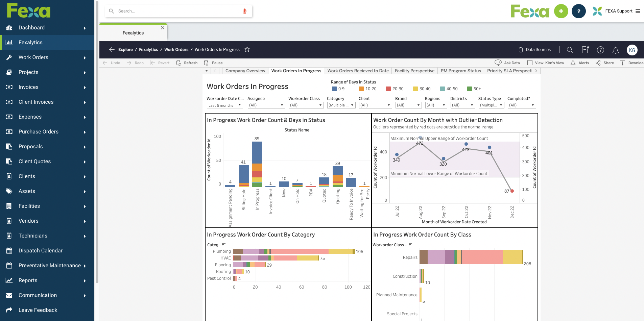Switch to the Company Overview tab

tap(245, 71)
